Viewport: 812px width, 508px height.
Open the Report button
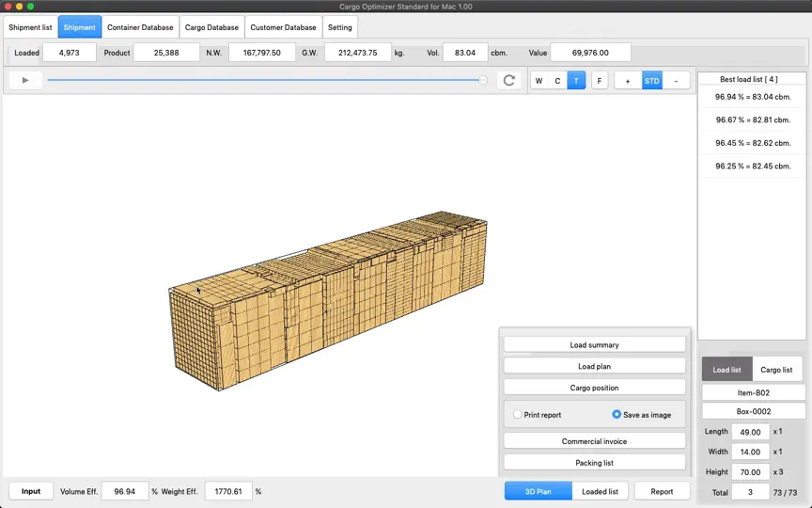click(x=662, y=491)
